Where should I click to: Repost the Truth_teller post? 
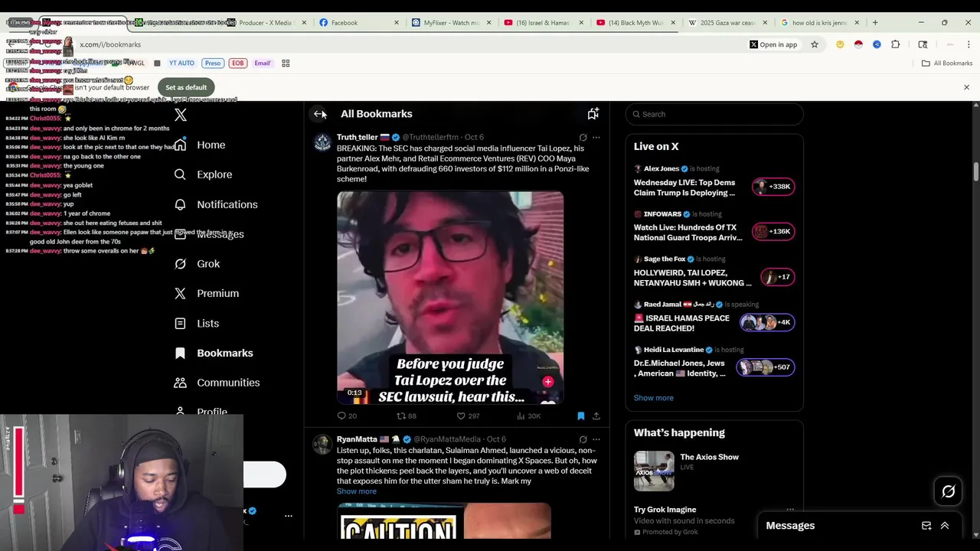406,416
